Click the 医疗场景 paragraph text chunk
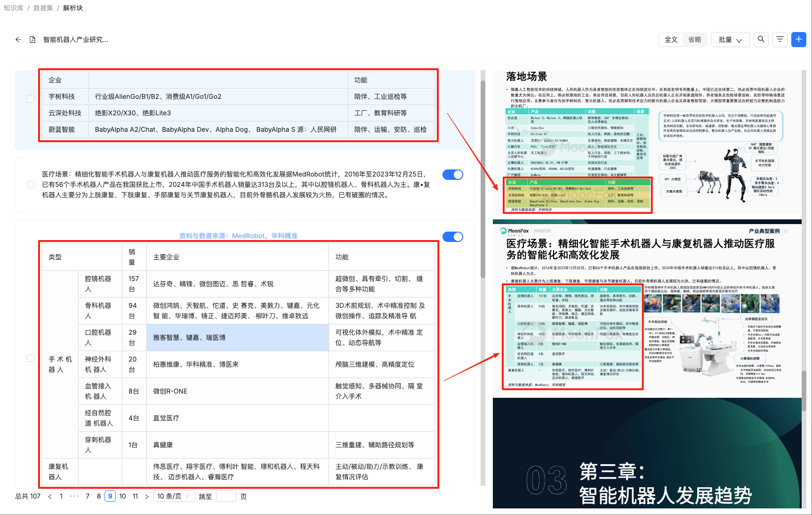Viewport: 812px width, 515px height. pos(236,185)
